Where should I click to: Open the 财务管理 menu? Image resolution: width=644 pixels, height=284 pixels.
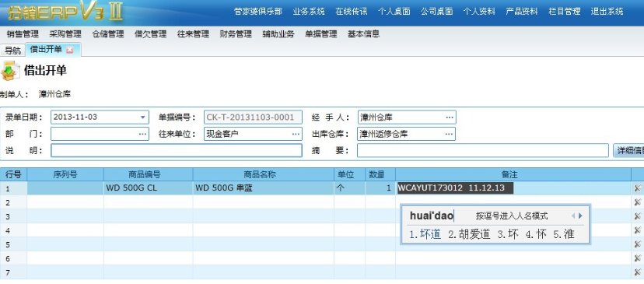click(236, 34)
